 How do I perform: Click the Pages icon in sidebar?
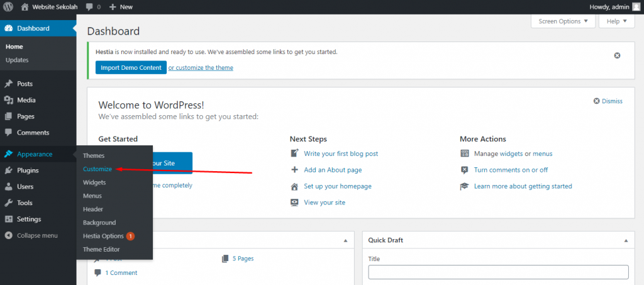8,116
